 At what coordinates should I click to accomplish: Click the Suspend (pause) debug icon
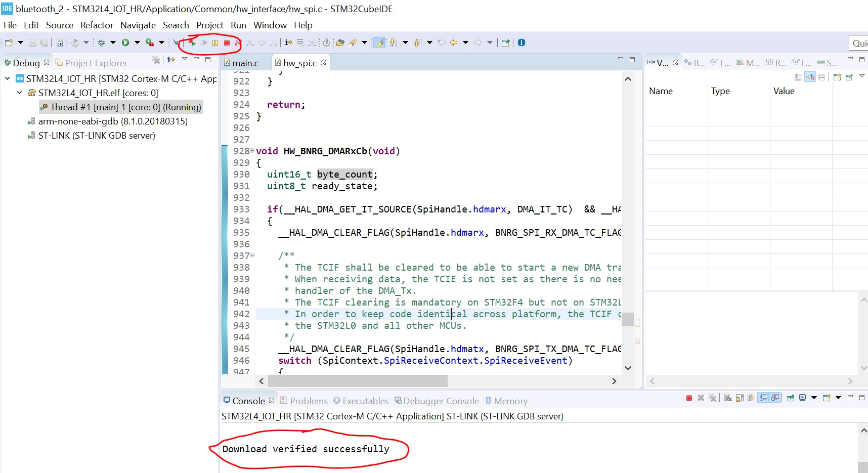pos(215,43)
